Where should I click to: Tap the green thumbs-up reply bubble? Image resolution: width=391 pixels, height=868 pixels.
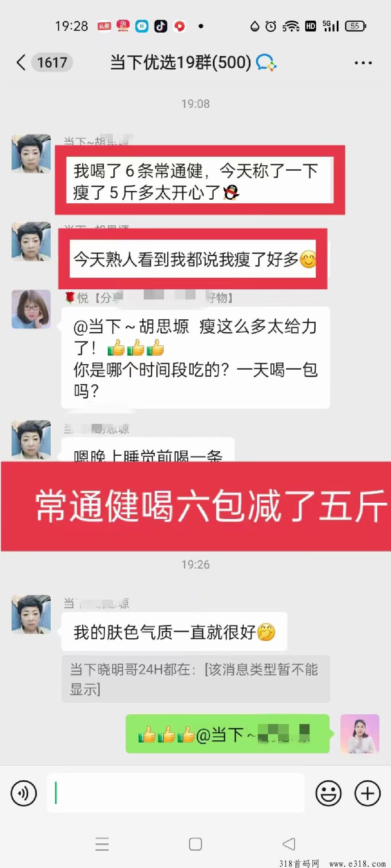coord(227,734)
